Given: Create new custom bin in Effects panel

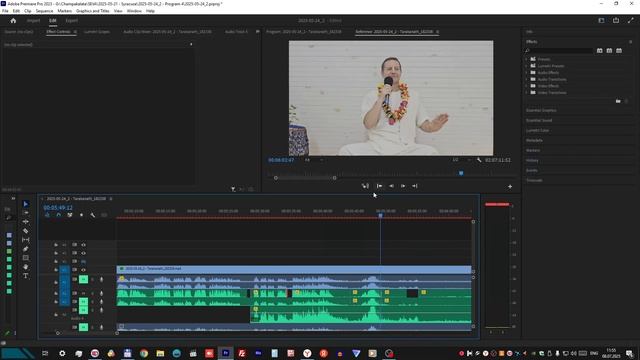Looking at the screenshot, I should 618,101.
